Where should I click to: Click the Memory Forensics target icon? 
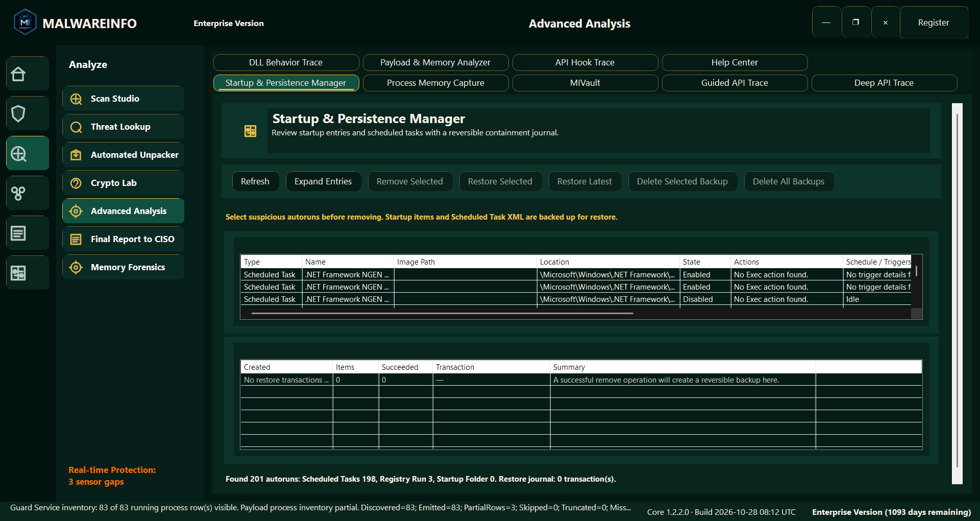point(76,268)
